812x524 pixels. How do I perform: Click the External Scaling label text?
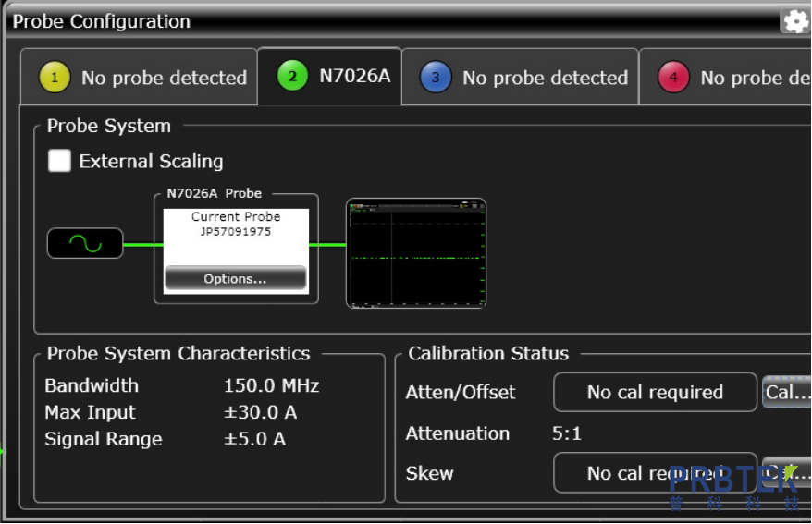[151, 161]
